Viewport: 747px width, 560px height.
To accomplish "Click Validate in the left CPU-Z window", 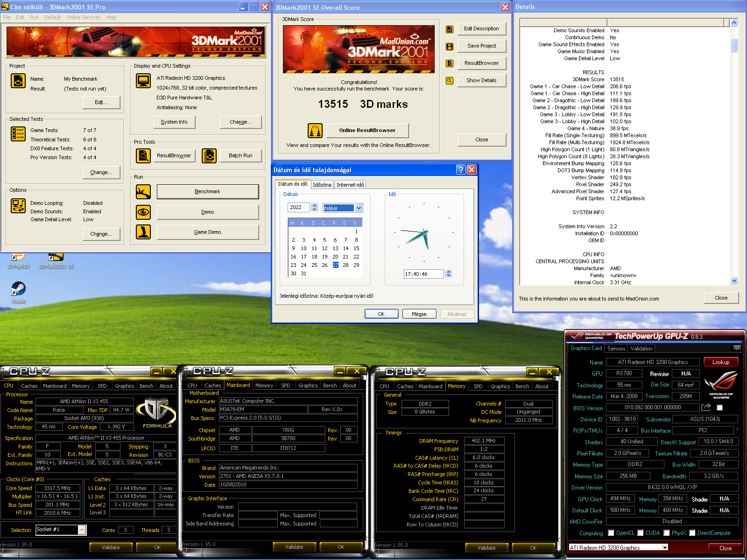I will tap(111, 547).
